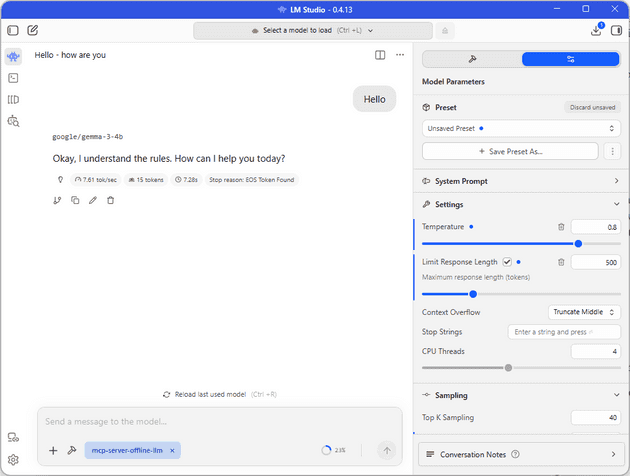Open the Chat section icon in sidebar
630x476 pixels.
click(13, 57)
